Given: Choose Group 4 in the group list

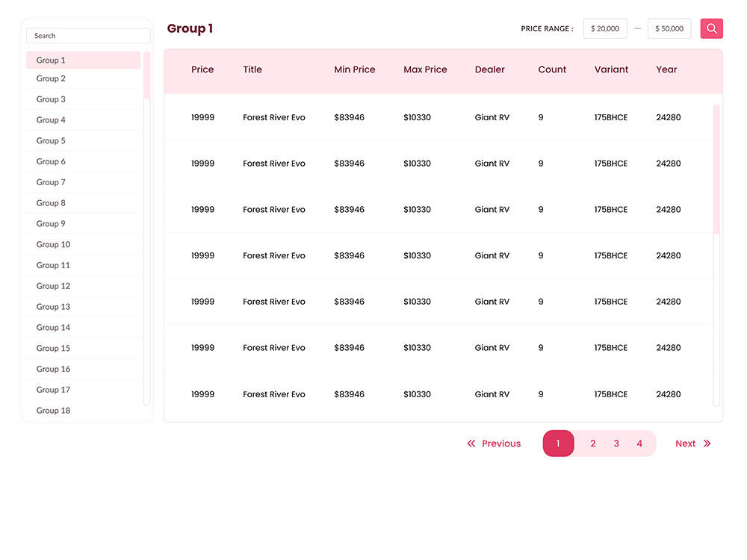Looking at the screenshot, I should [84, 120].
